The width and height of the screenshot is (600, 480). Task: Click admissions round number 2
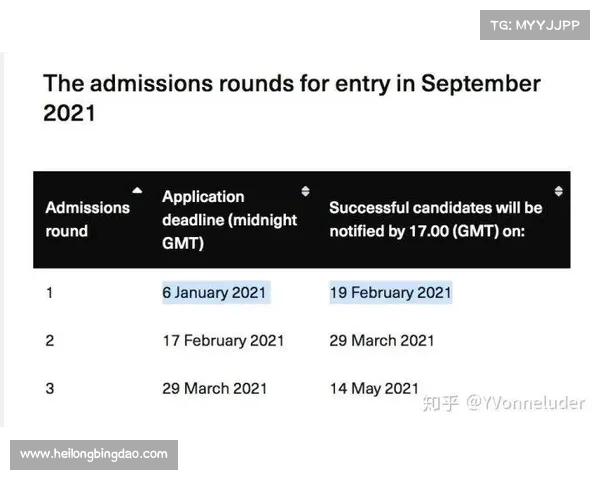coord(50,340)
